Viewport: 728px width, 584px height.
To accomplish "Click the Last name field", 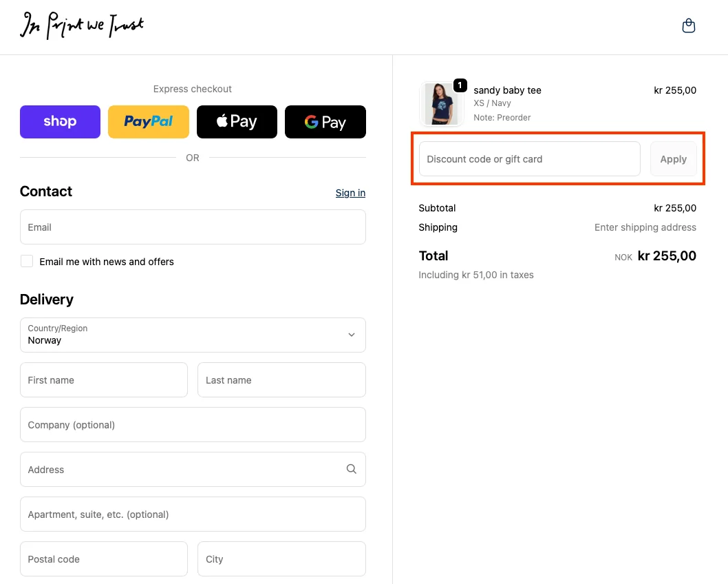I will (x=281, y=380).
